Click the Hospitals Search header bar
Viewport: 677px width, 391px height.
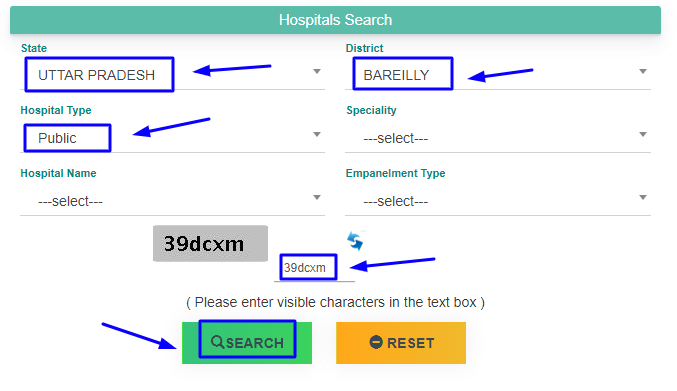coord(335,20)
